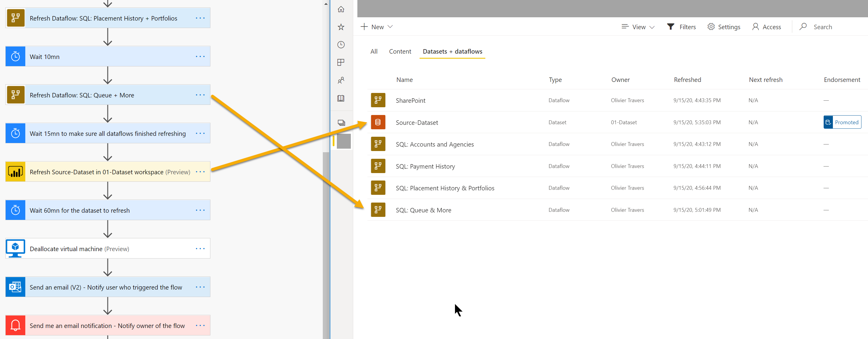Click the Filters funnel icon

[670, 27]
